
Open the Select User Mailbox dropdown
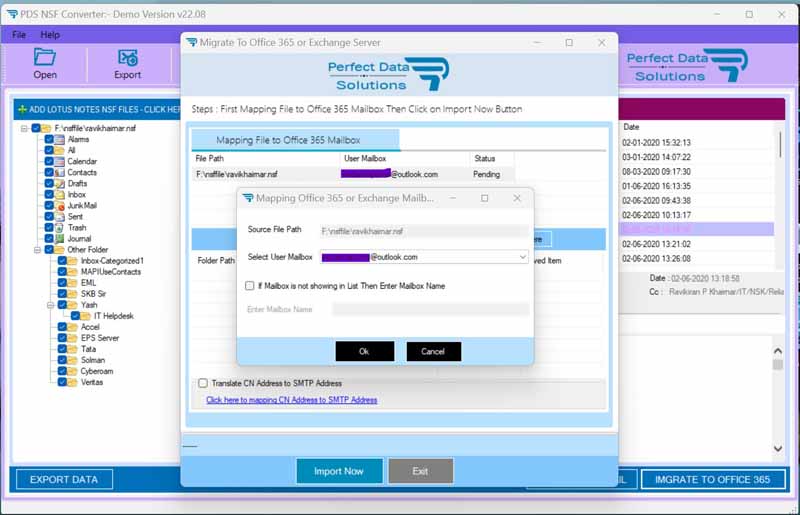pyautogui.click(x=522, y=257)
